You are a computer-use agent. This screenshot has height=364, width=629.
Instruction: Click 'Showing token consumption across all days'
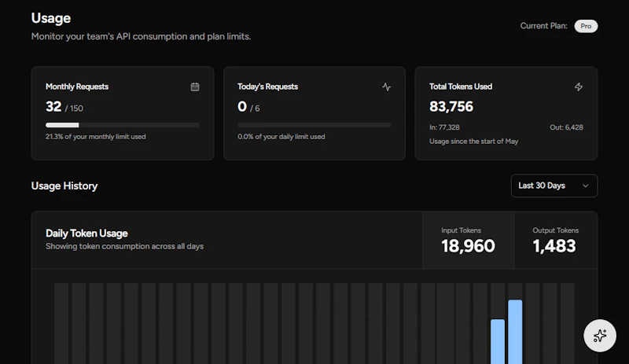[x=125, y=246]
